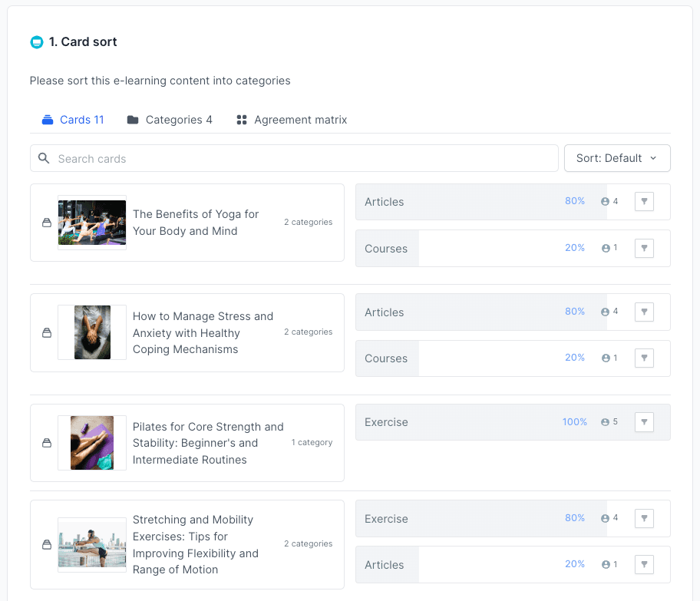Select the Cards 11 tab
Image resolution: width=700 pixels, height=601 pixels.
(x=73, y=120)
